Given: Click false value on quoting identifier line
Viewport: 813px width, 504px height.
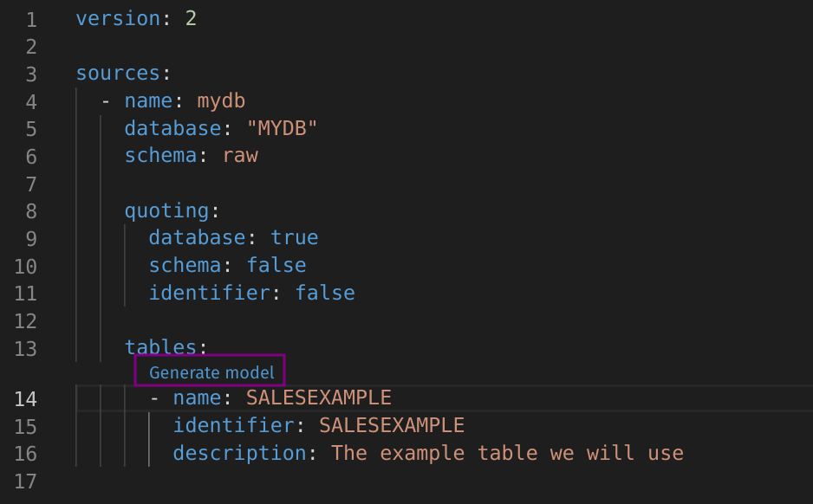Looking at the screenshot, I should coord(325,293).
